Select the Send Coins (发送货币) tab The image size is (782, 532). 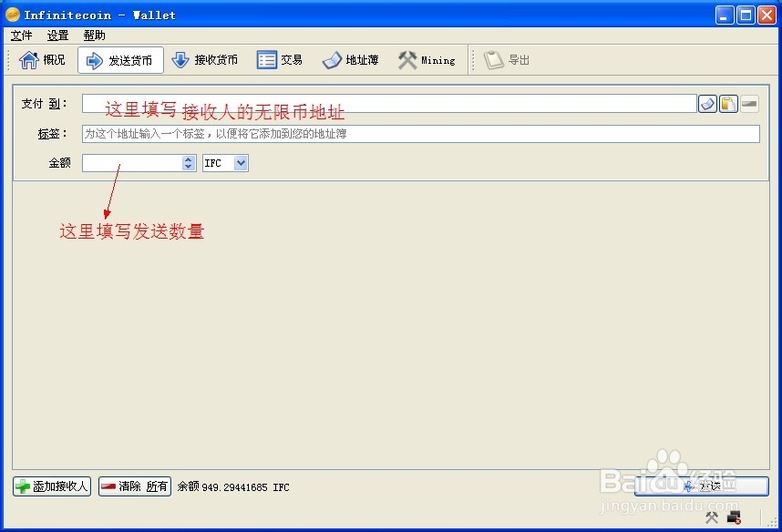click(x=122, y=59)
